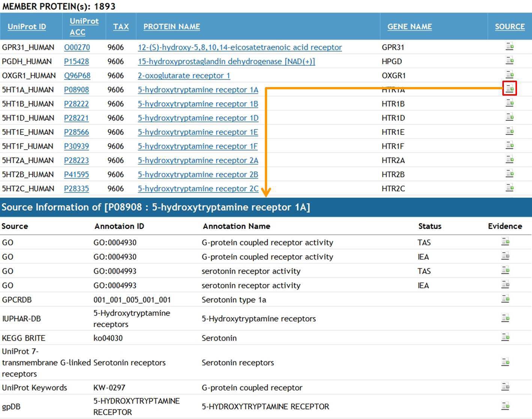
Task: View evidence for GO:0004930 IEA annotation
Action: point(505,256)
